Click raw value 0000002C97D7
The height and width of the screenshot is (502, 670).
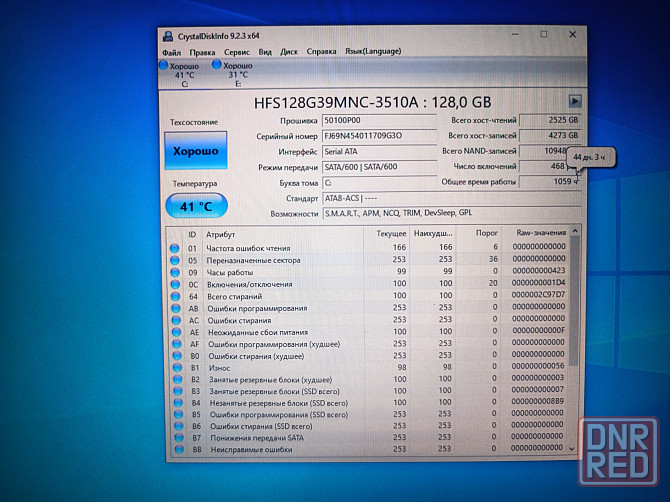538,295
